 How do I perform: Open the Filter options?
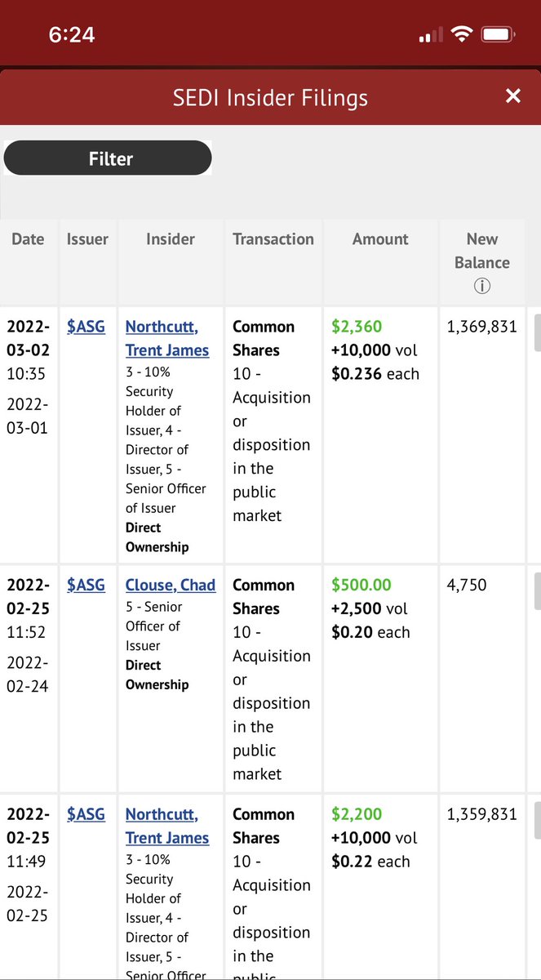pos(108,158)
